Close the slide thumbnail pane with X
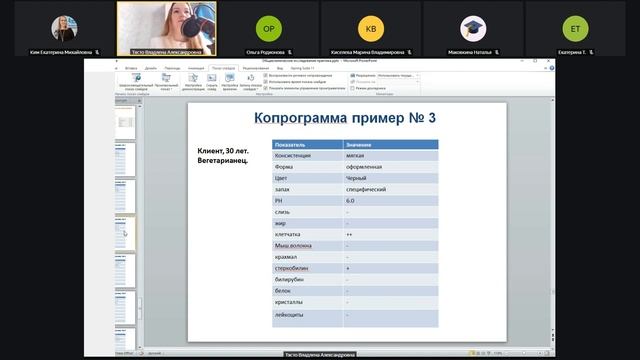 (x=139, y=100)
